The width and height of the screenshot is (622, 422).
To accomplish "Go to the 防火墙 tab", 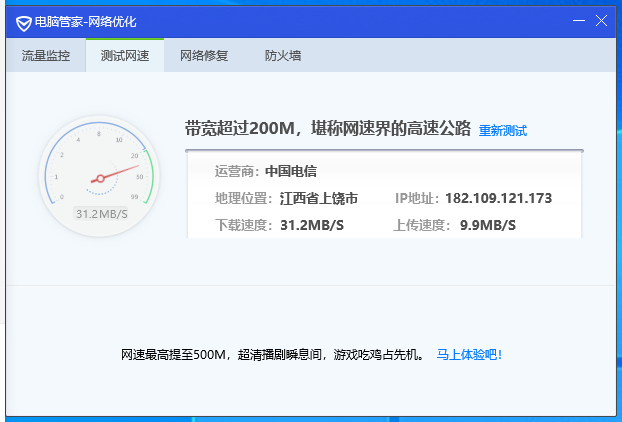I will coord(283,55).
